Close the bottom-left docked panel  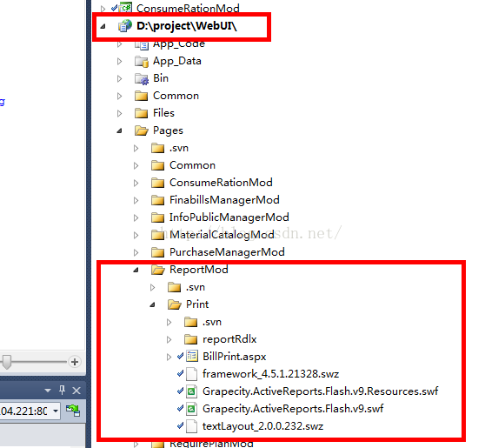pos(76,391)
